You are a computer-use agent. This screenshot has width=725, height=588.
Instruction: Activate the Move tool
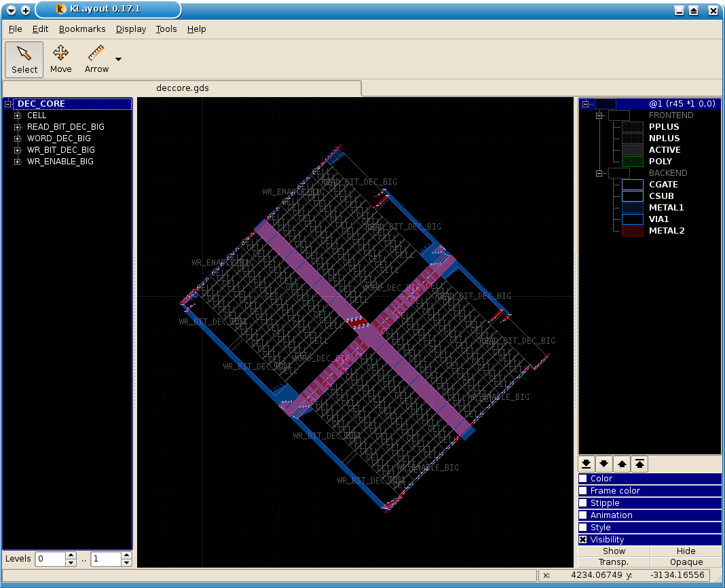coord(60,59)
